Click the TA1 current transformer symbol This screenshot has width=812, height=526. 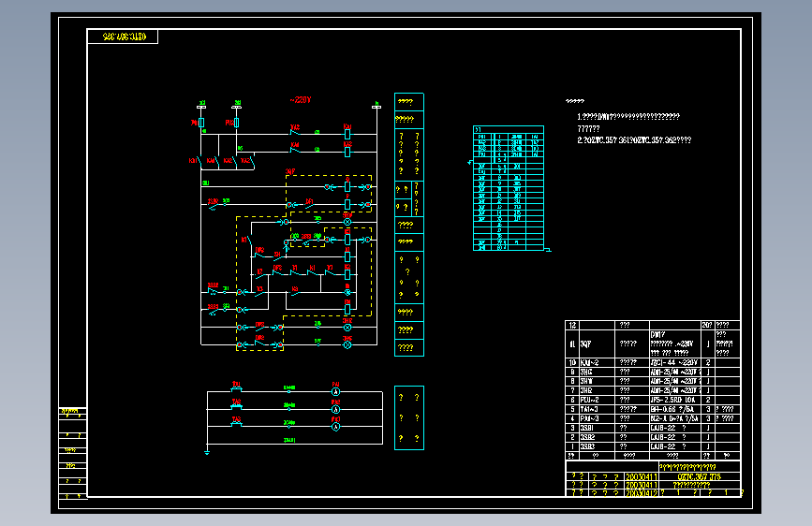[236, 388]
